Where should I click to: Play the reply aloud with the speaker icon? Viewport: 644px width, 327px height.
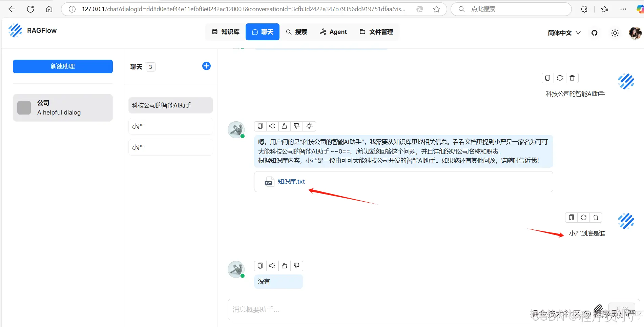tap(272, 126)
